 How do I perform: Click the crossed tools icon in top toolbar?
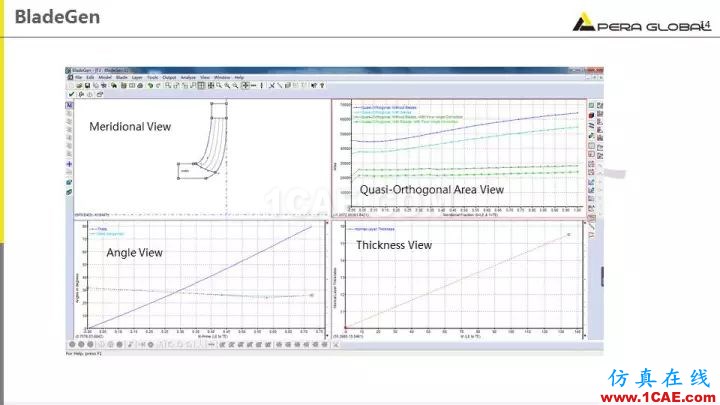(272, 85)
